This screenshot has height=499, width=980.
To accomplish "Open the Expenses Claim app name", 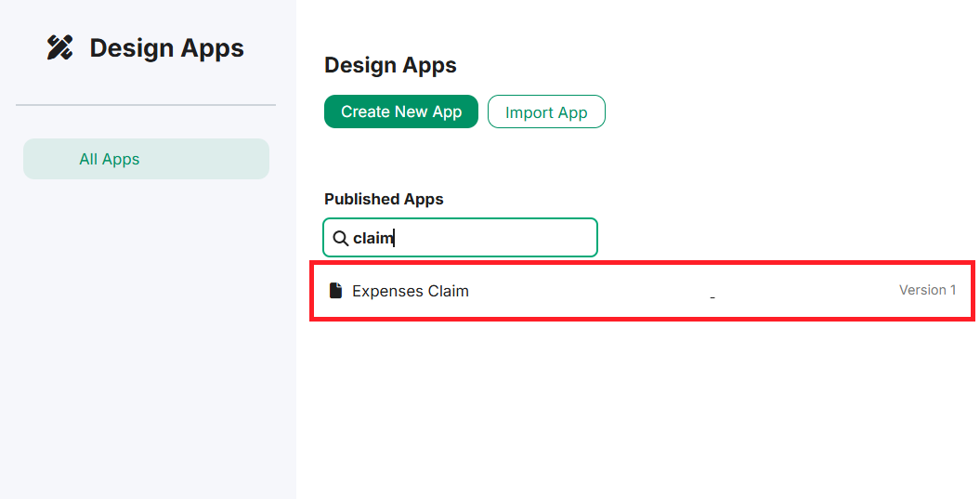I will 411,292.
